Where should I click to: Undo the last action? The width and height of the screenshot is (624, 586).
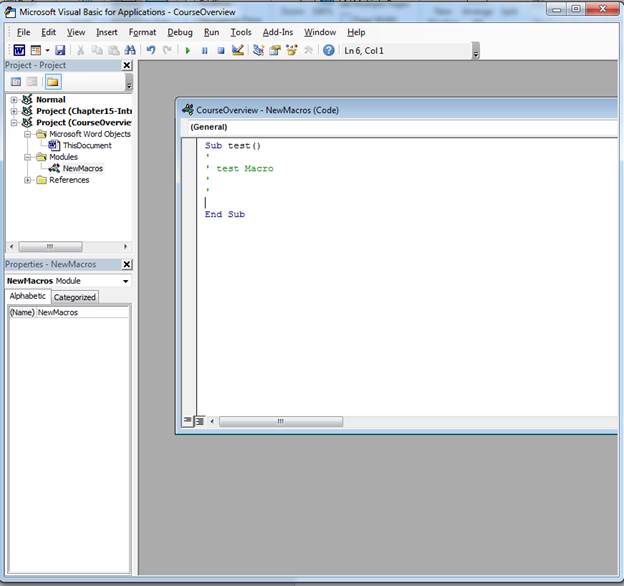(151, 50)
